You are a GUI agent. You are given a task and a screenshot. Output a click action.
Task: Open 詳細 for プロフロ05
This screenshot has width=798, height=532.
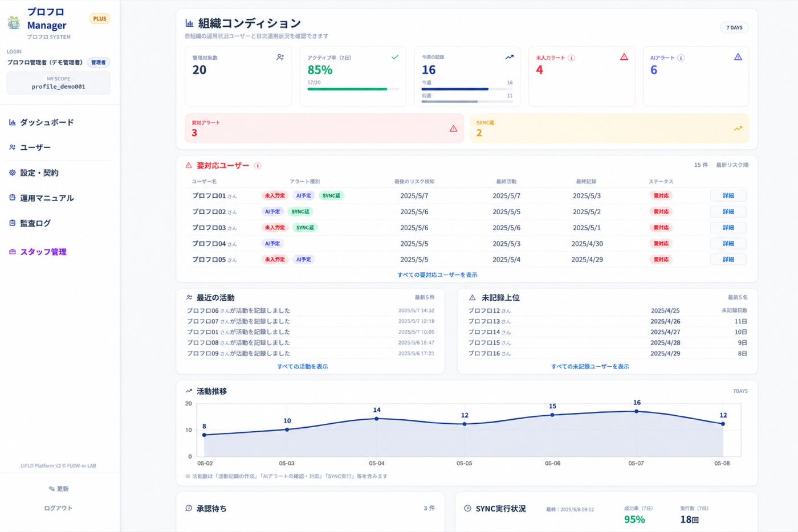(x=728, y=259)
